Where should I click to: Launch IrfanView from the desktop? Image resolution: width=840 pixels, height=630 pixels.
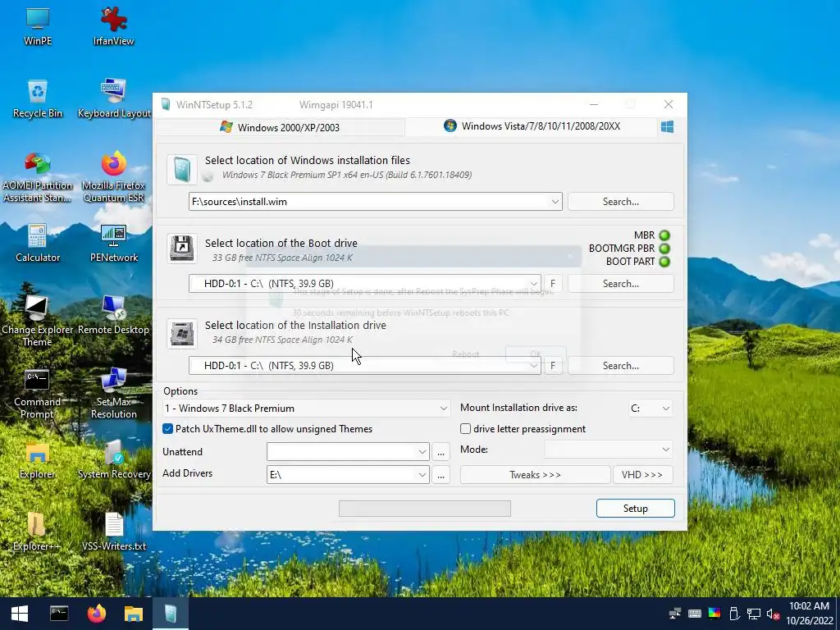point(113,26)
